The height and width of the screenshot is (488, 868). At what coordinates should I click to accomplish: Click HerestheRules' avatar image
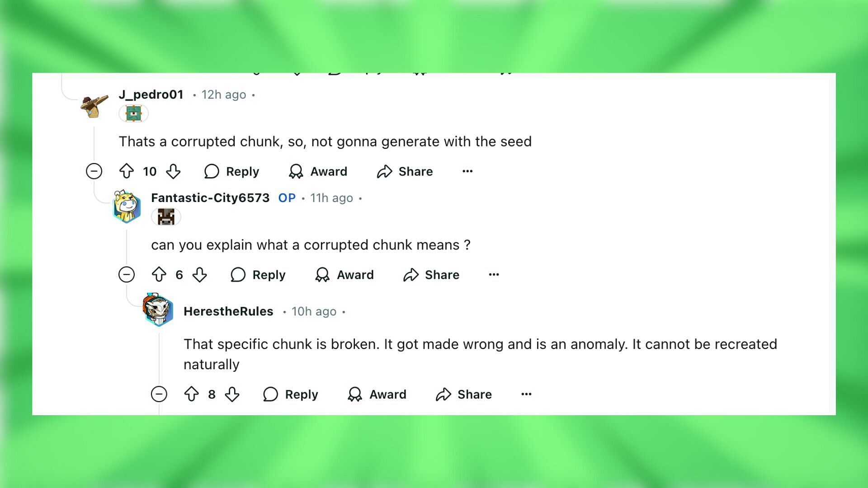158,310
